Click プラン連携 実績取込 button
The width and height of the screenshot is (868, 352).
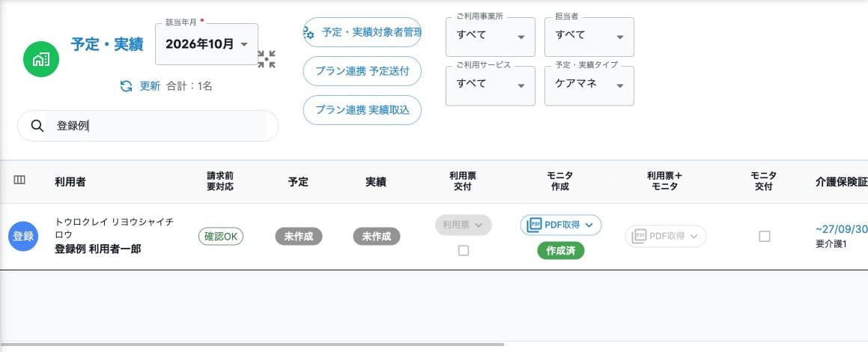(x=362, y=109)
